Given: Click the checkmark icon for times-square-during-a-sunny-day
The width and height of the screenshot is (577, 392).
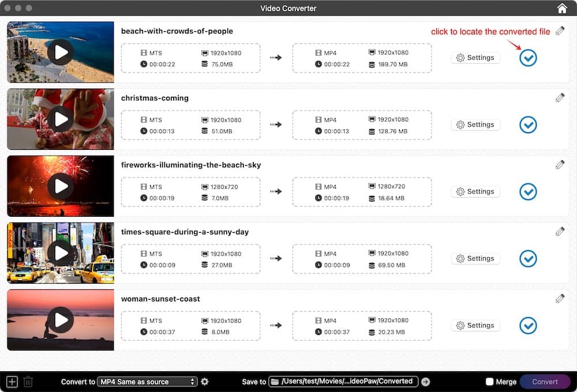Looking at the screenshot, I should point(527,258).
